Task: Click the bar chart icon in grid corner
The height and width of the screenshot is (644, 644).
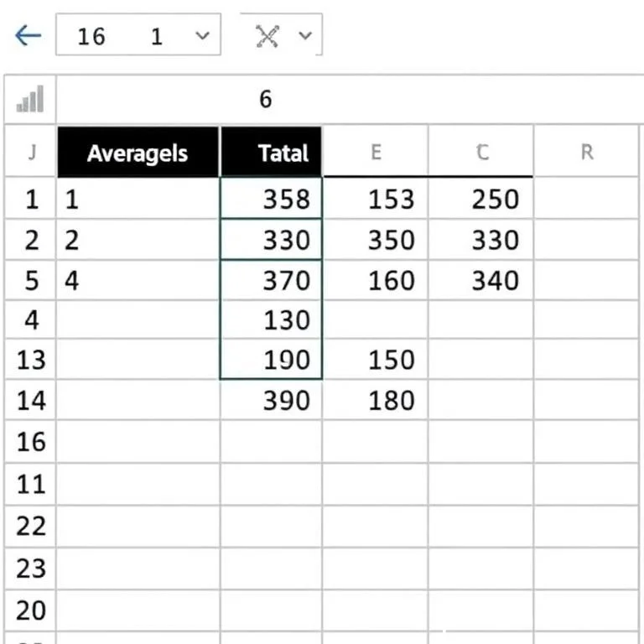Action: (30, 101)
